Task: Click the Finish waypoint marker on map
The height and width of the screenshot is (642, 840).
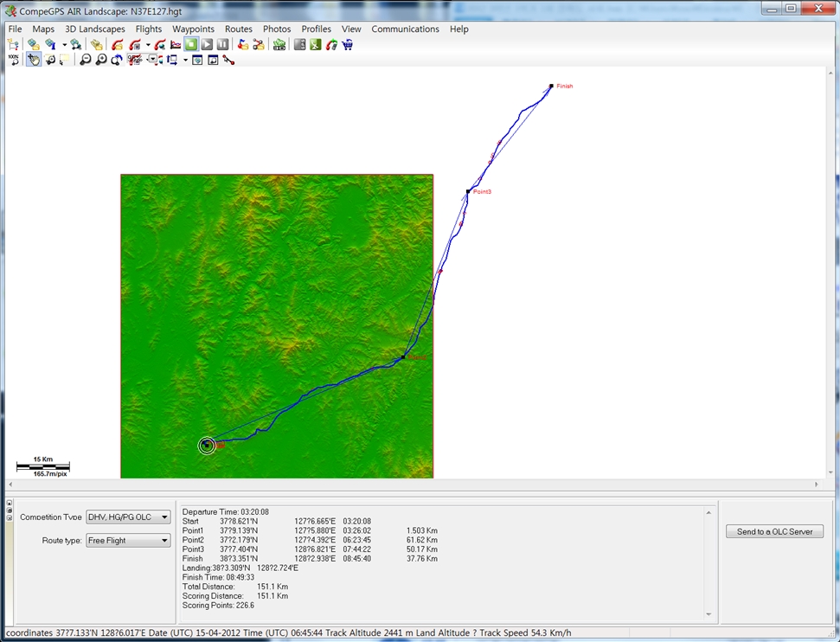Action: coord(551,86)
